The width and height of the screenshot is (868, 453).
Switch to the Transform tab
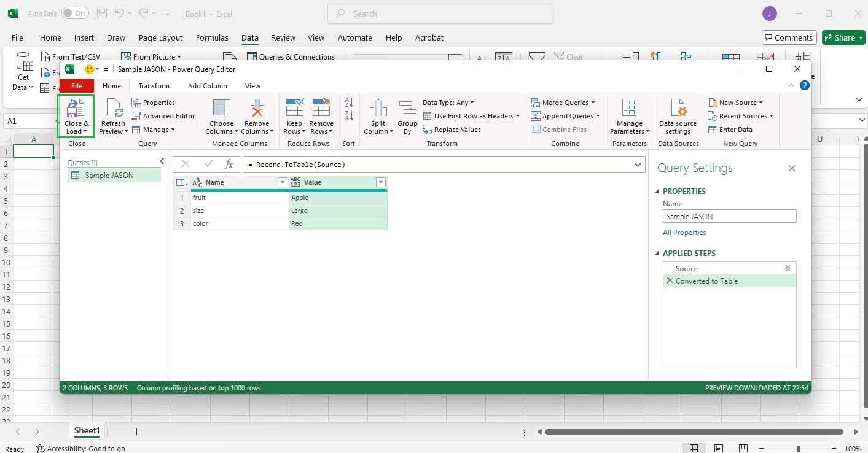(154, 86)
